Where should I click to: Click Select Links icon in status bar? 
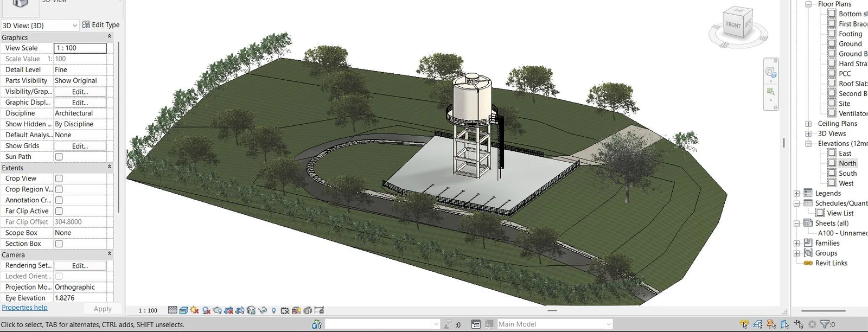[744, 324]
